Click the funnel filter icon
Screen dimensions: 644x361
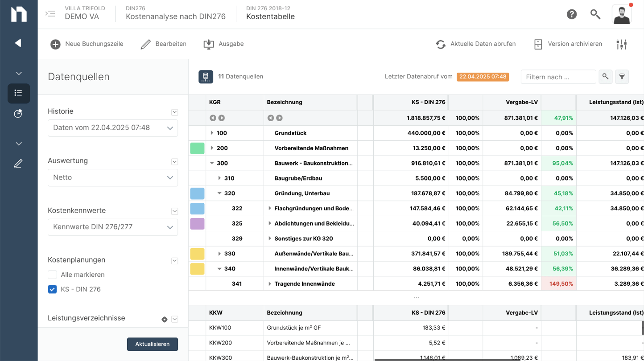coord(622,77)
